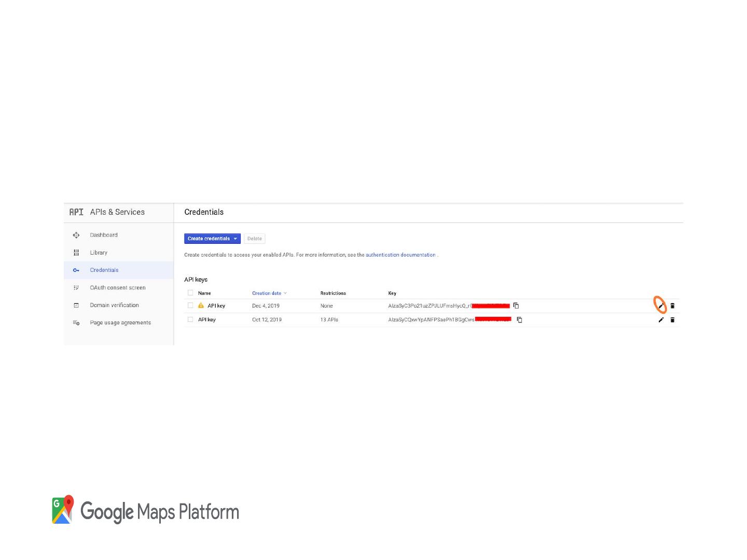Click the Credentials page title
Image resolution: width=747 pixels, height=560 pixels.
[204, 212]
